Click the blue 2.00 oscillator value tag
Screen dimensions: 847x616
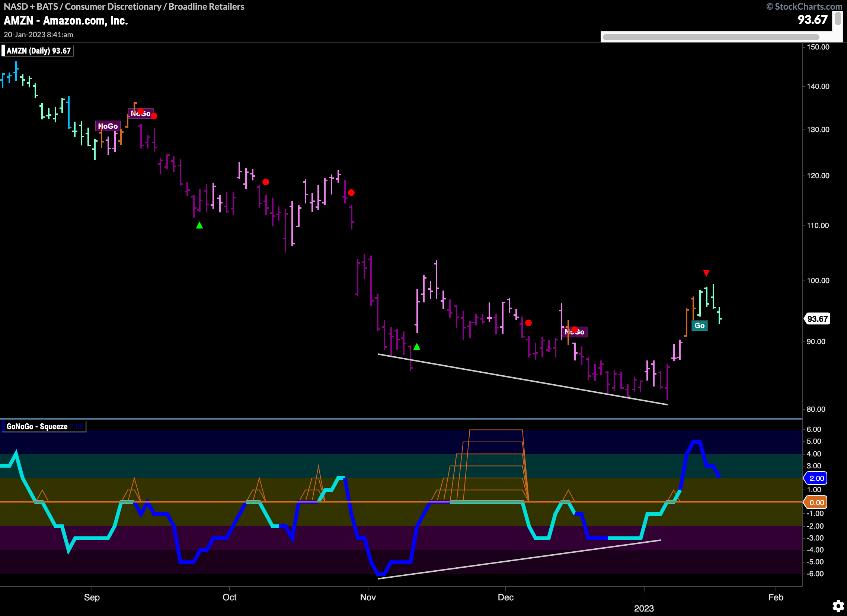click(x=816, y=478)
